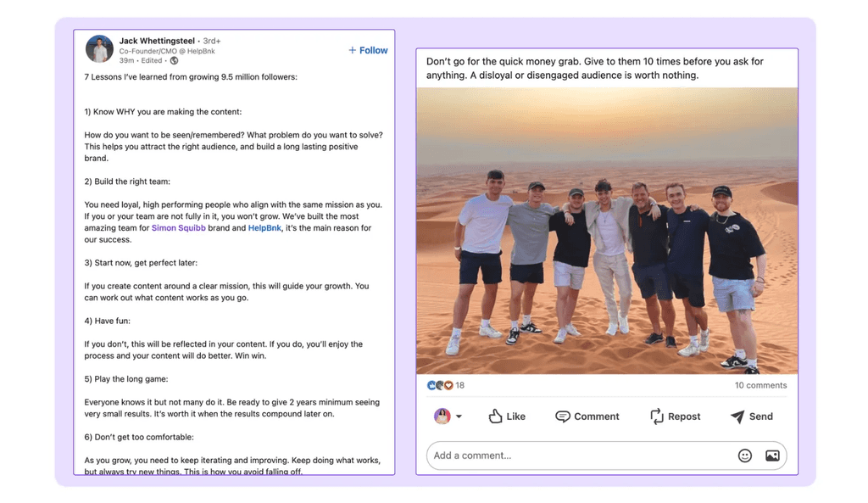Open the desert group photo
Image resolution: width=868 pixels, height=503 pixels.
click(x=608, y=229)
